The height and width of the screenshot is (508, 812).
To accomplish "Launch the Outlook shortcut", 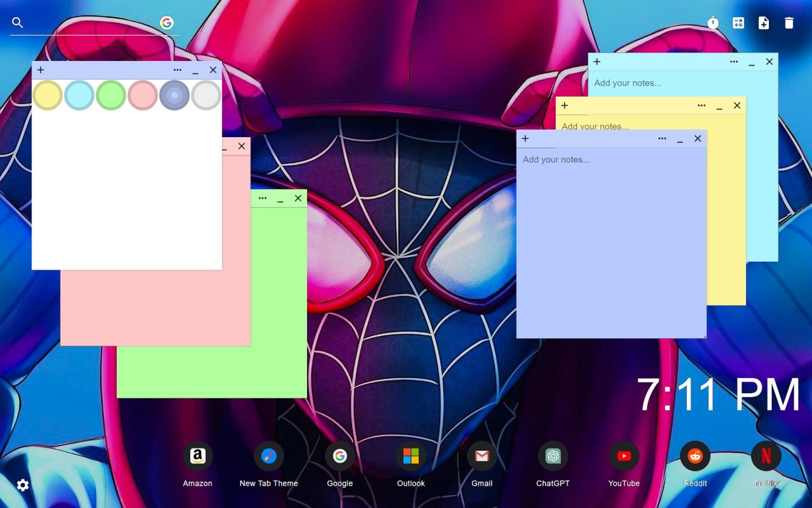I will [x=411, y=456].
